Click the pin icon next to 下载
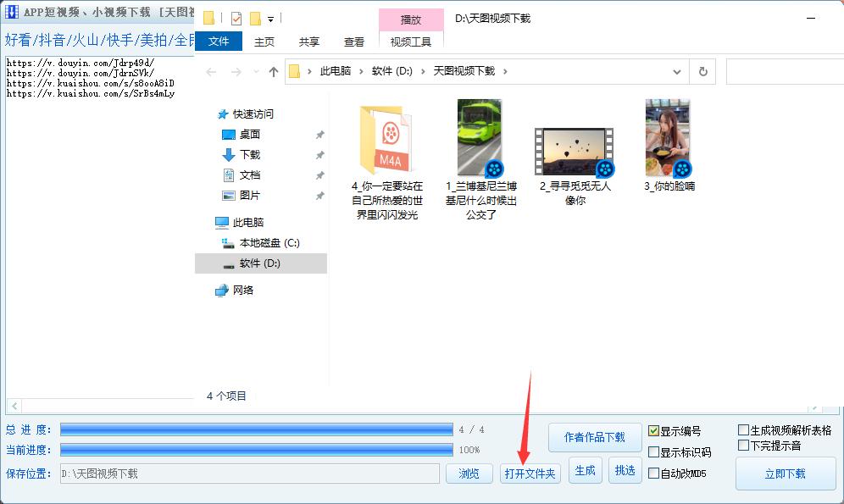The image size is (844, 504). pyautogui.click(x=319, y=156)
